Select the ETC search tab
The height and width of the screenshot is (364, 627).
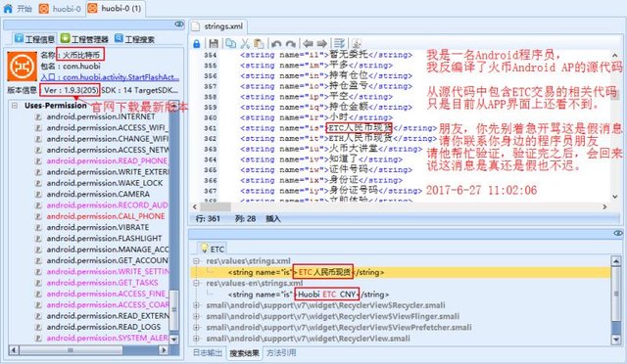click(213, 249)
